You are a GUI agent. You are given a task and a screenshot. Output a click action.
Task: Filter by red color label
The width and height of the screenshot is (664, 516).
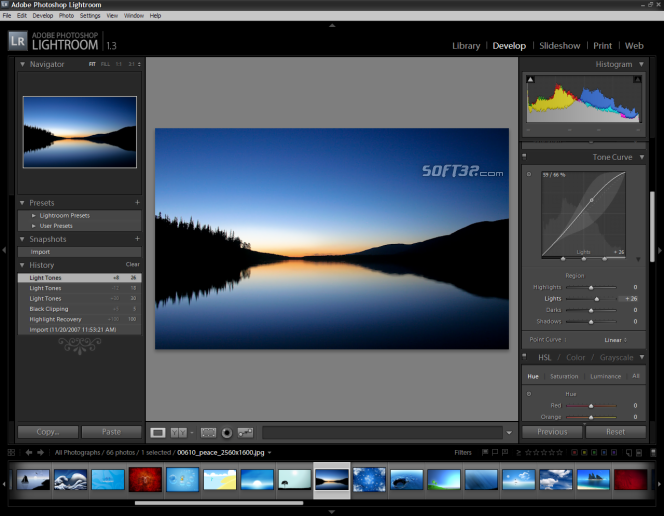[x=574, y=453]
